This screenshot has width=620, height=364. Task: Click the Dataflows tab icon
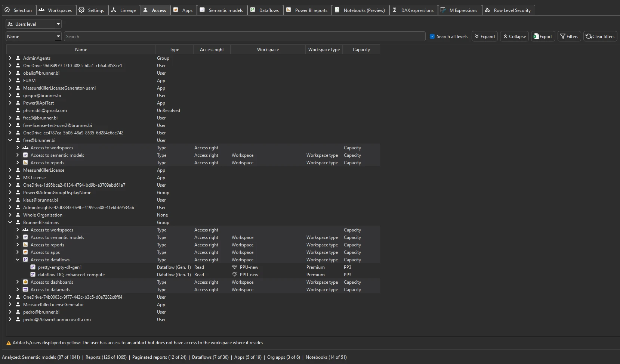pyautogui.click(x=253, y=10)
